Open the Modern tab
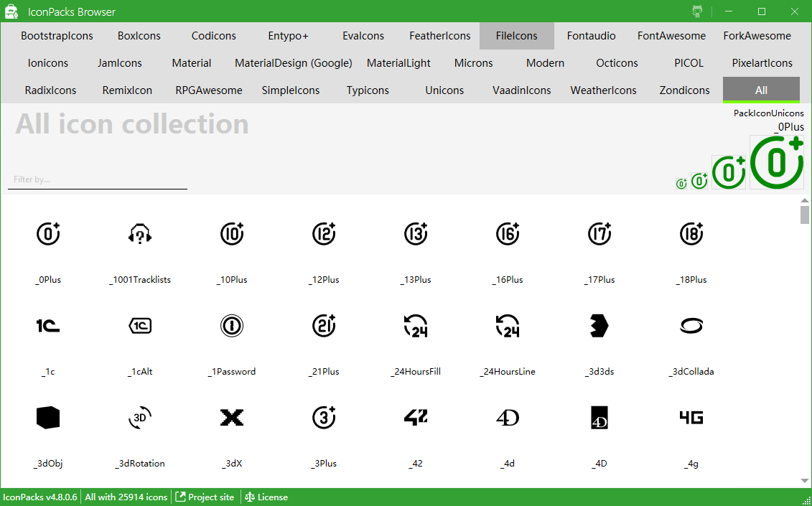The height and width of the screenshot is (506, 812). click(546, 63)
